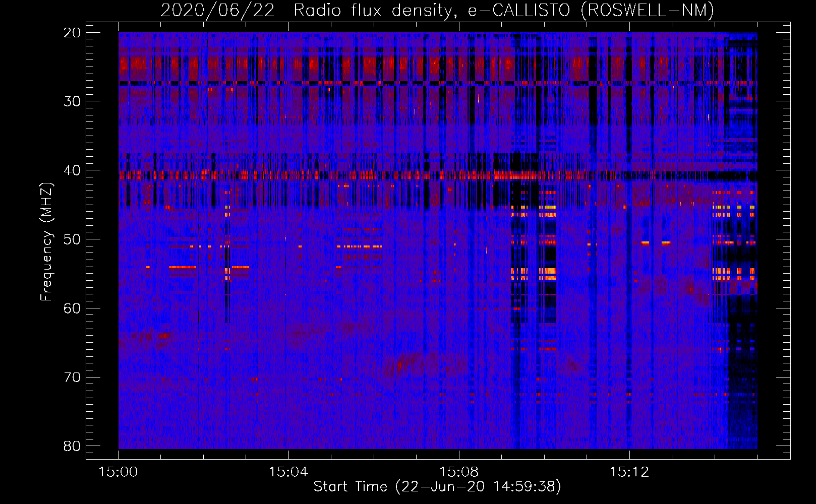Click the 15:04 time tick label
Viewport: 816px width, 504px height.
[x=288, y=472]
